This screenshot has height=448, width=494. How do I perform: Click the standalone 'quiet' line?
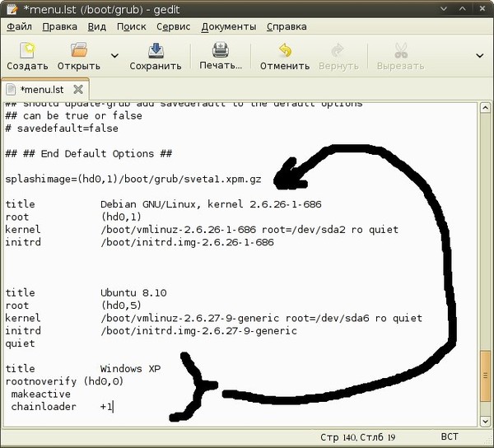20,343
